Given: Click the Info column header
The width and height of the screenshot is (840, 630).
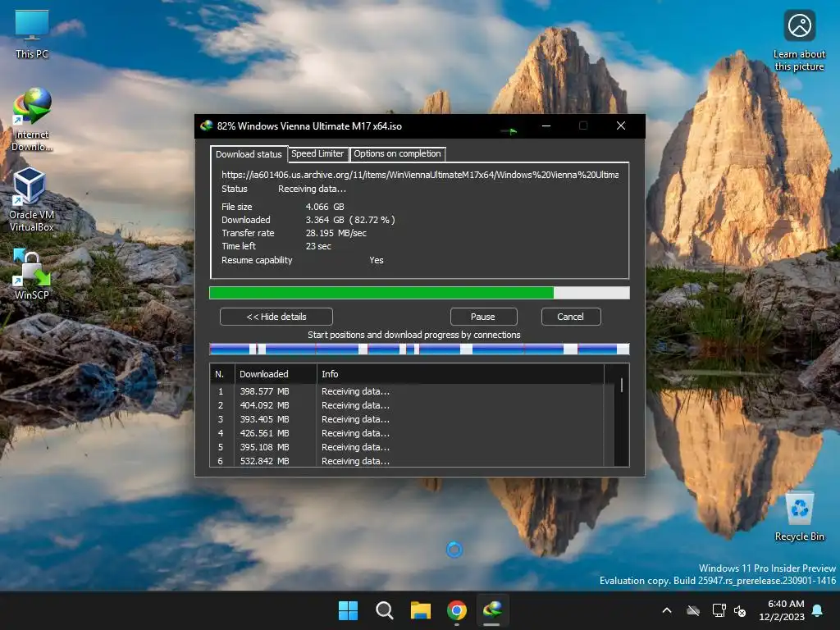Looking at the screenshot, I should (460, 374).
